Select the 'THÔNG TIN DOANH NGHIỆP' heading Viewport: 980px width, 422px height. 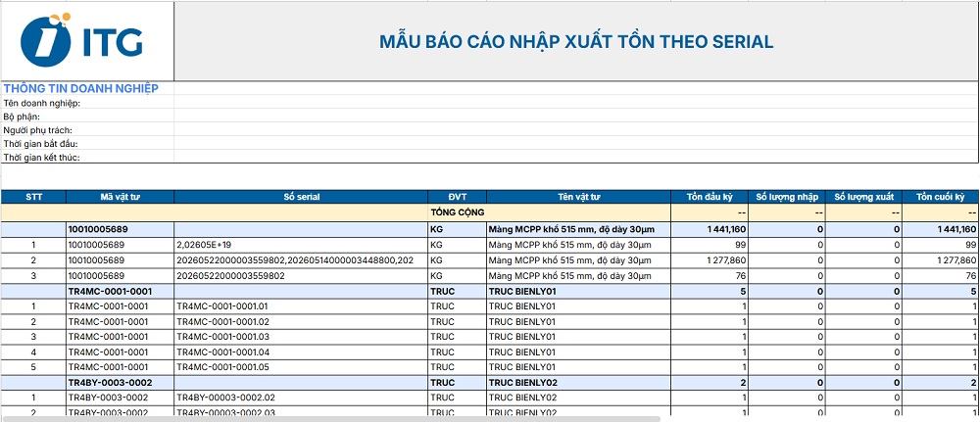80,89
